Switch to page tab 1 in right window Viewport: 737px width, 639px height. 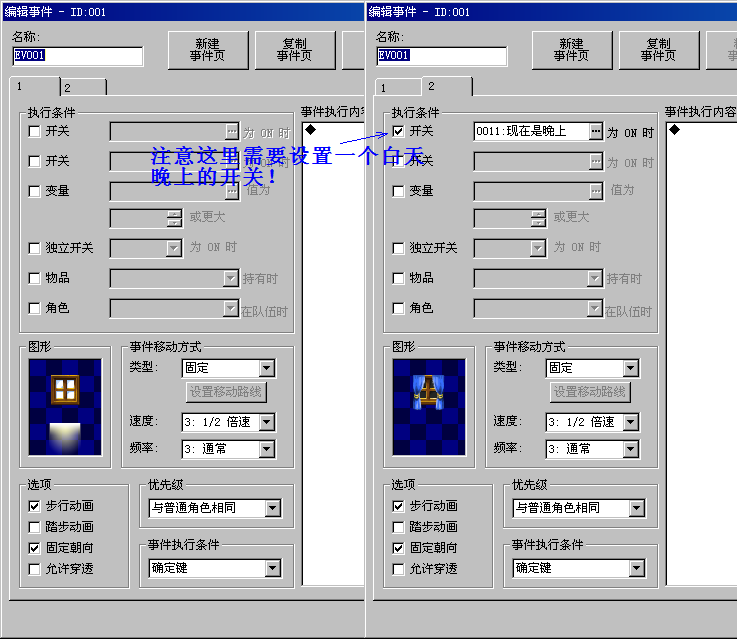point(398,88)
